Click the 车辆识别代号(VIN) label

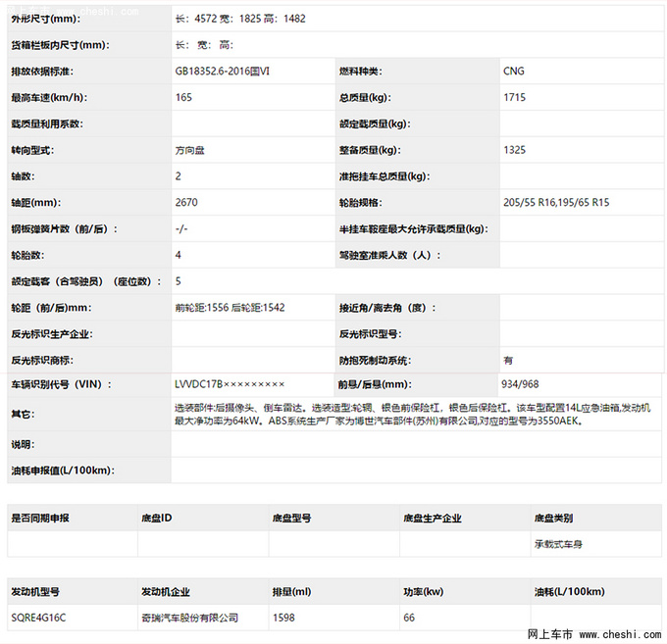click(61, 384)
